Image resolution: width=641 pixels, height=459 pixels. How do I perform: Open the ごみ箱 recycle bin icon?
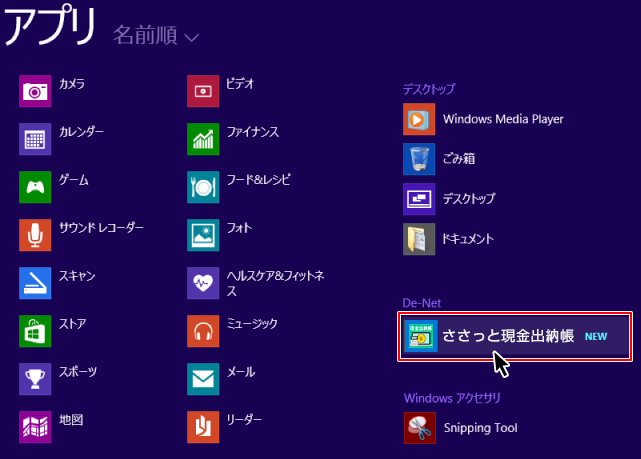pyautogui.click(x=419, y=159)
